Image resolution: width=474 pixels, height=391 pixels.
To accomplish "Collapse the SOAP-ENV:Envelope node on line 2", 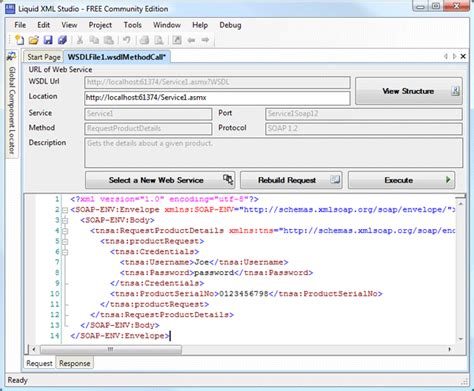I will click(x=65, y=210).
